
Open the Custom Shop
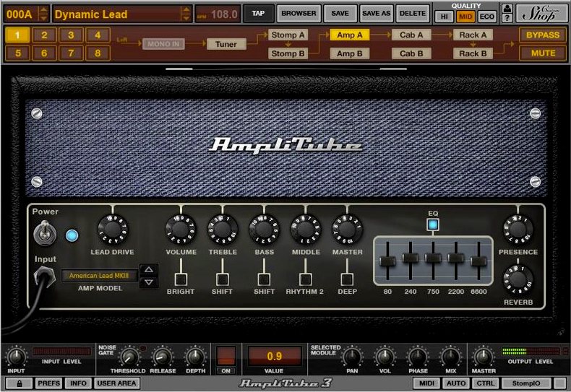pyautogui.click(x=540, y=14)
